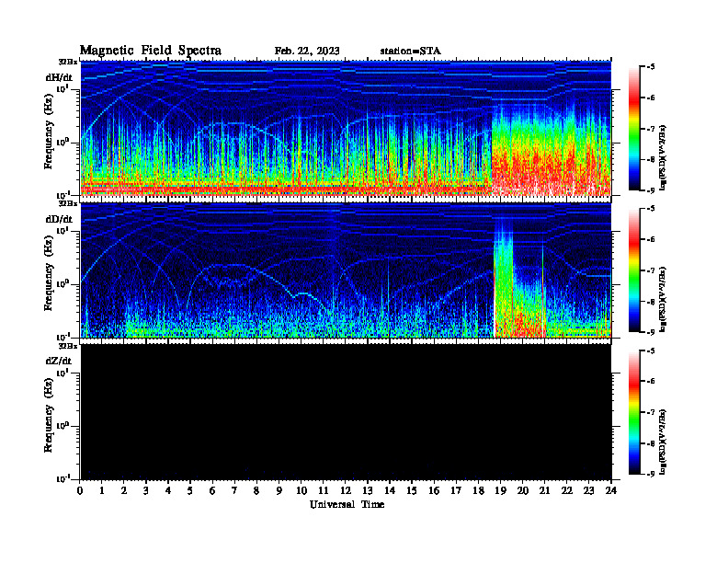
Task: Click hour tick label "17" on time axis
Action: pyautogui.click(x=456, y=490)
